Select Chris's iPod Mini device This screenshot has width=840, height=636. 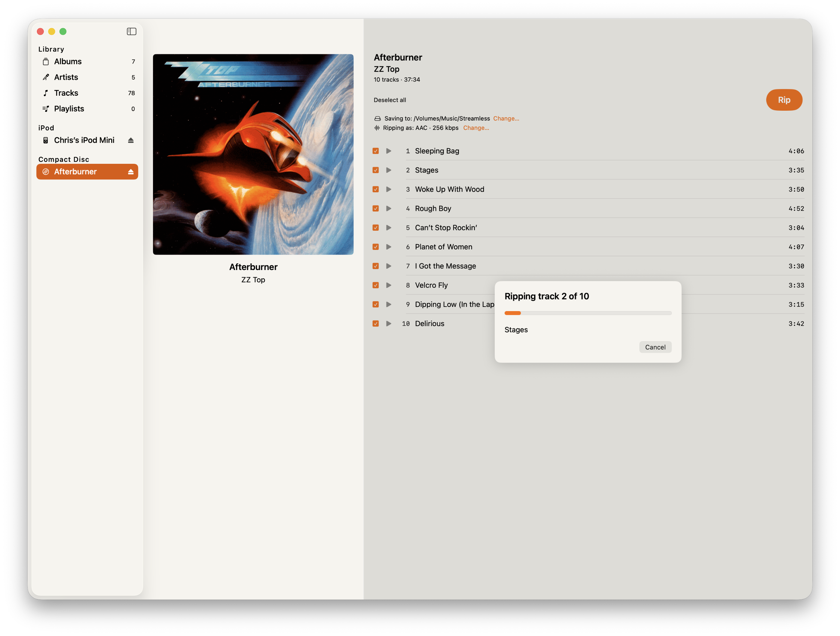point(87,140)
